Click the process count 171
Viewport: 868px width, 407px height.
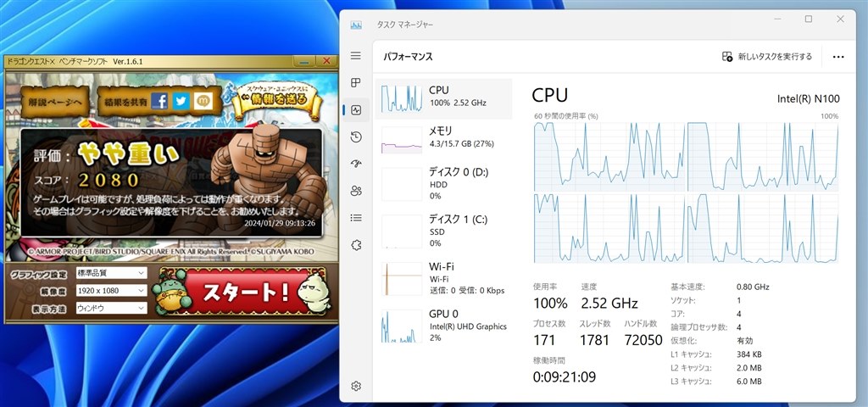[543, 341]
